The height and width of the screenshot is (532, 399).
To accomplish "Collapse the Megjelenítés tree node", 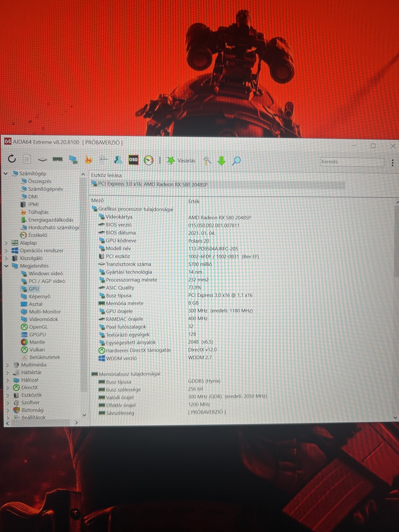I will point(6,266).
